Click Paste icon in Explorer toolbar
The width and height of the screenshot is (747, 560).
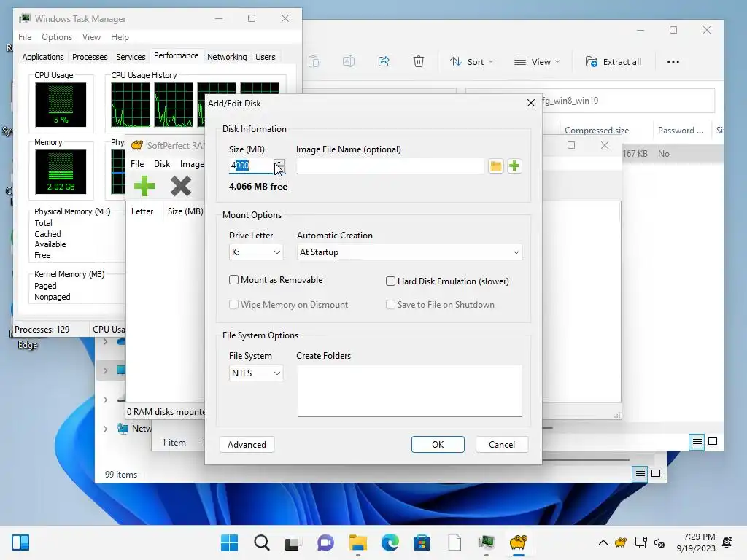314,61
